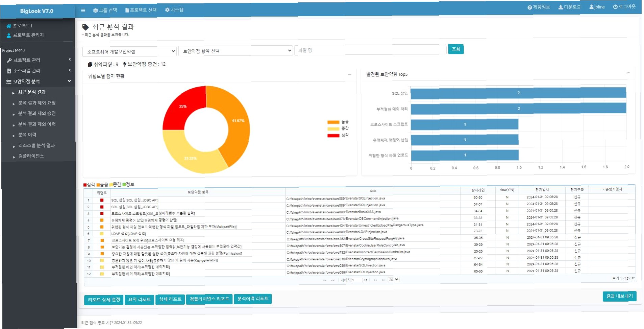Click EvenstarCryptographicIssues.java source path
The width and height of the screenshot is (644, 329).
pos(342,259)
